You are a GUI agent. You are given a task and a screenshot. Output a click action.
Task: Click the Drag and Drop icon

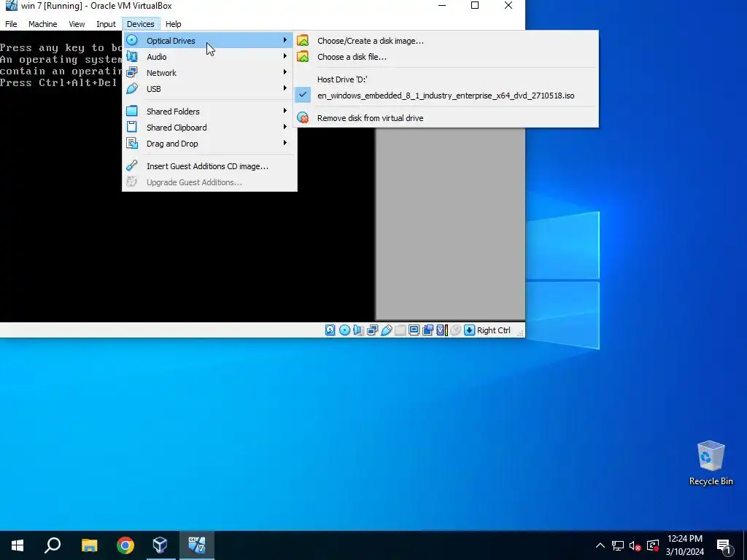point(132,144)
